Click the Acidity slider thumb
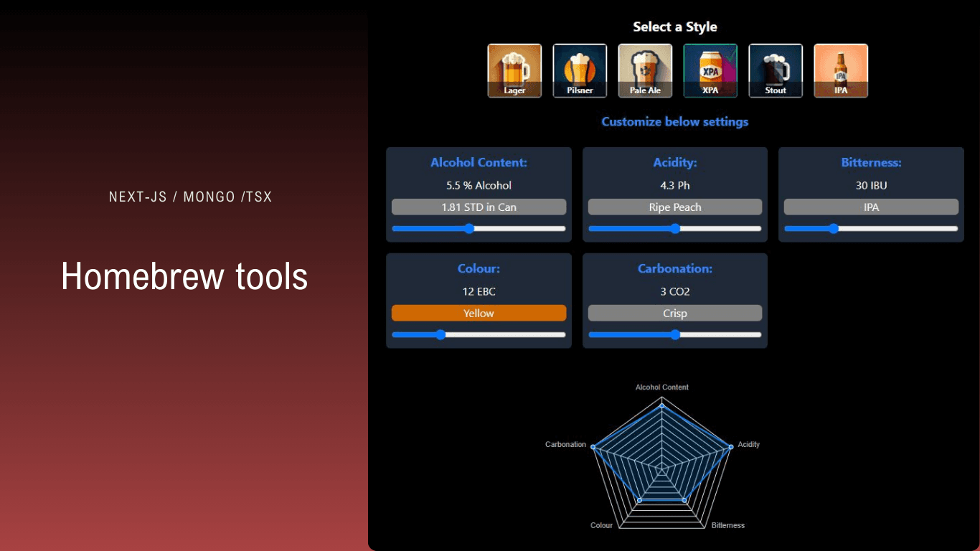 675,228
